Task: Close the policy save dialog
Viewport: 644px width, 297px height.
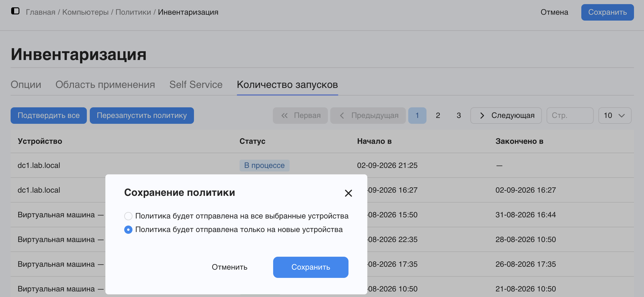Action: coord(348,193)
